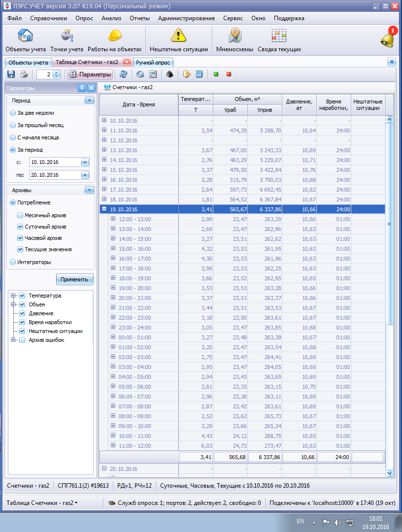This screenshot has height=532, width=402.
Task: Show hidden tray icons arrow
Action: 314,523
